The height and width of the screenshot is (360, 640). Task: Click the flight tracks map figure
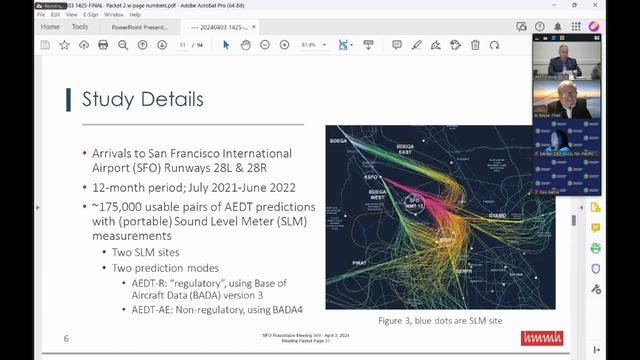click(x=440, y=217)
